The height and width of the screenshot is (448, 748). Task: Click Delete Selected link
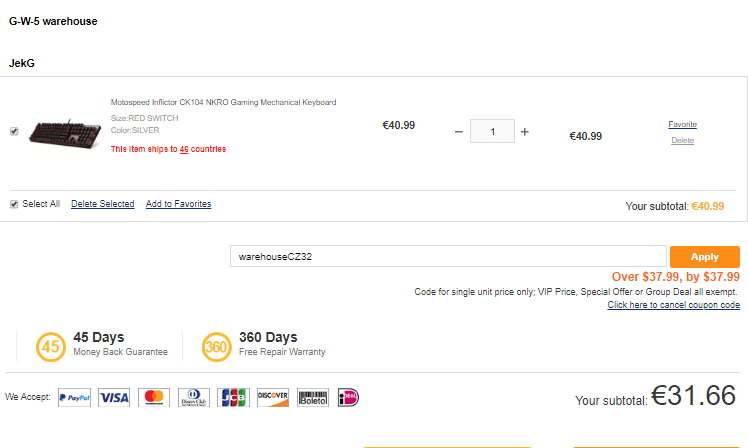point(103,204)
